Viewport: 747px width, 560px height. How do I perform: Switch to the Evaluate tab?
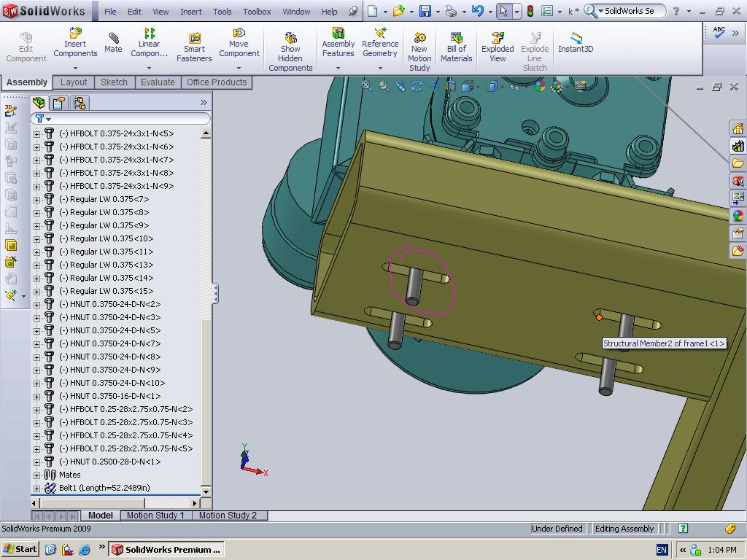pos(158,82)
